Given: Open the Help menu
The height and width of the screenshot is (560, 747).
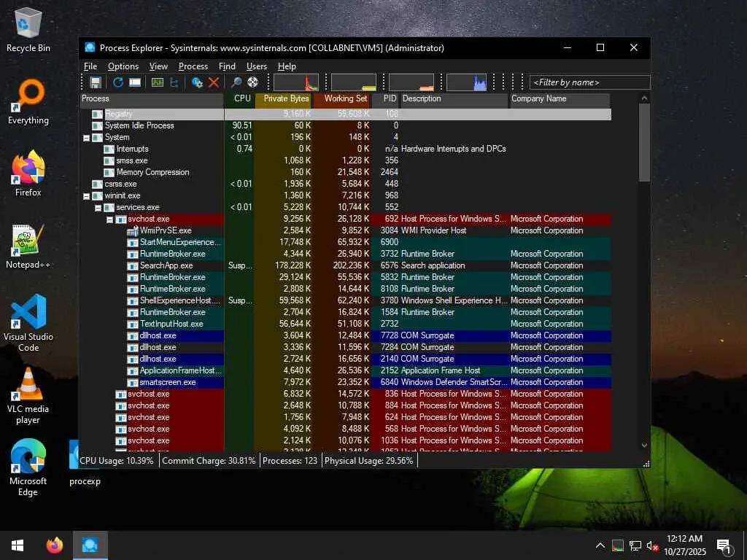Looking at the screenshot, I should pos(287,66).
